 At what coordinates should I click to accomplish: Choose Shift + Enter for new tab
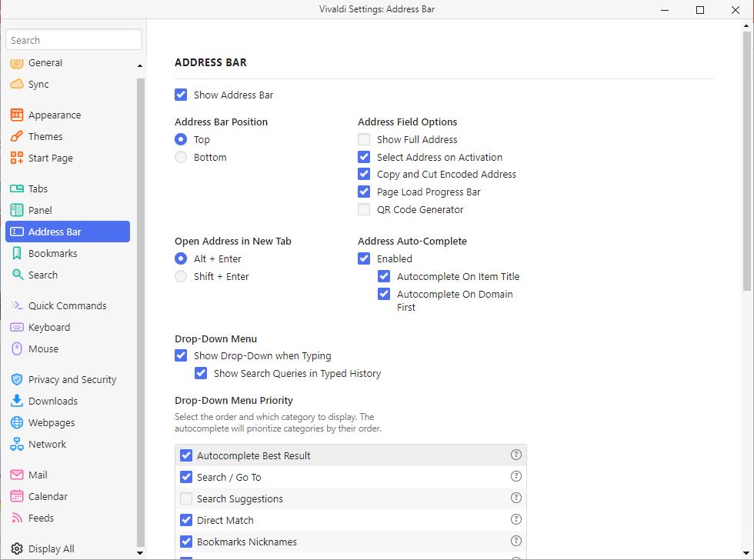[181, 276]
